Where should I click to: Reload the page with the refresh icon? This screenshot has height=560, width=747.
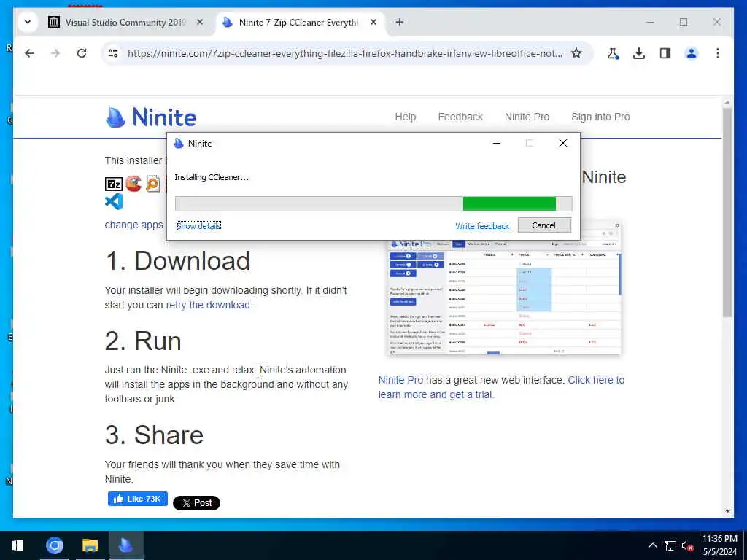(x=82, y=53)
